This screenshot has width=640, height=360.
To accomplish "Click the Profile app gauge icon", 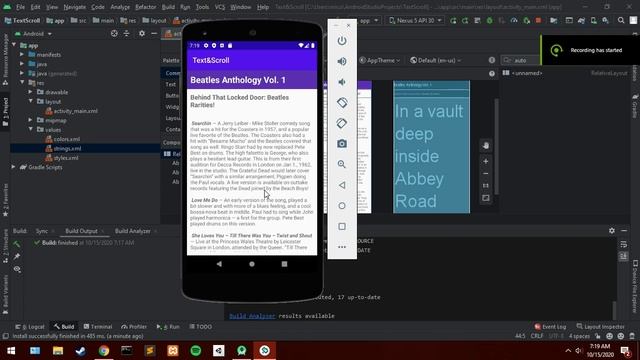I will 514,20.
